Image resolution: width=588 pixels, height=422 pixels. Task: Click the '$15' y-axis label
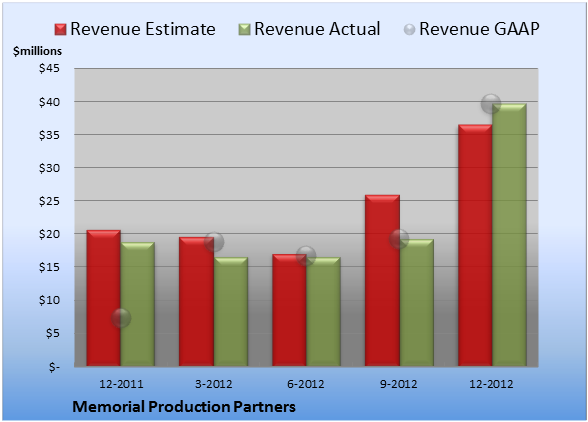[49, 267]
